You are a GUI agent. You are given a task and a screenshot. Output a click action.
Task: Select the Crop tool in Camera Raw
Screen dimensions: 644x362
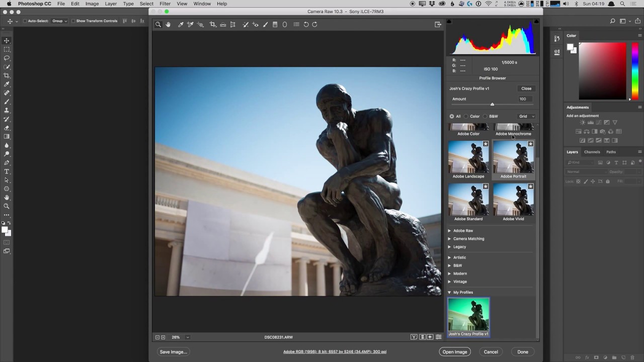(213, 24)
